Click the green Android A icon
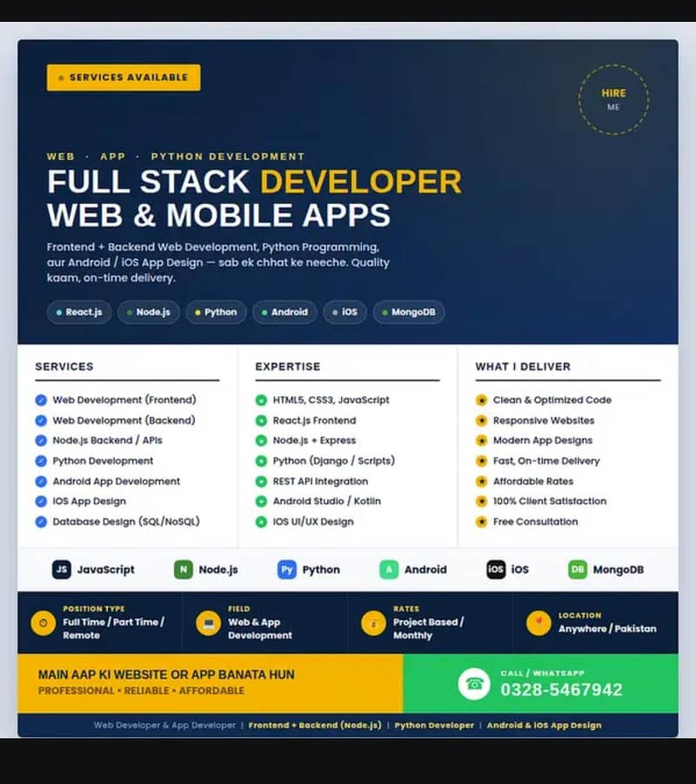The image size is (696, 784). [x=389, y=569]
